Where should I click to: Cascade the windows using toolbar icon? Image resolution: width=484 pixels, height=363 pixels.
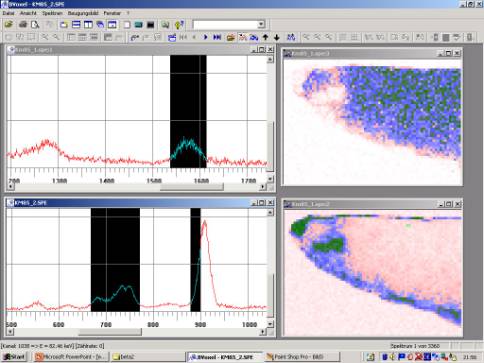(x=100, y=25)
